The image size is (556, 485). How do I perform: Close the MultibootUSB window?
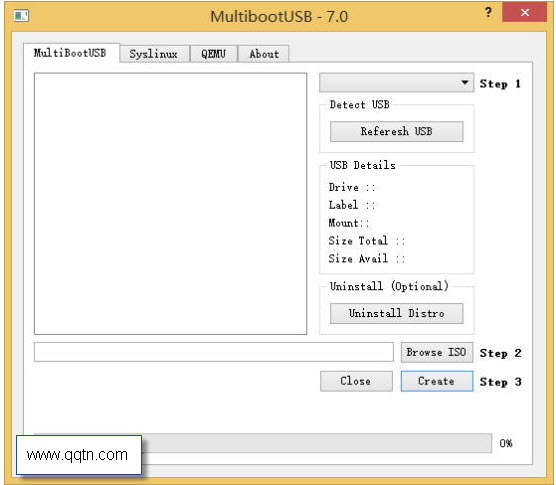[x=525, y=13]
